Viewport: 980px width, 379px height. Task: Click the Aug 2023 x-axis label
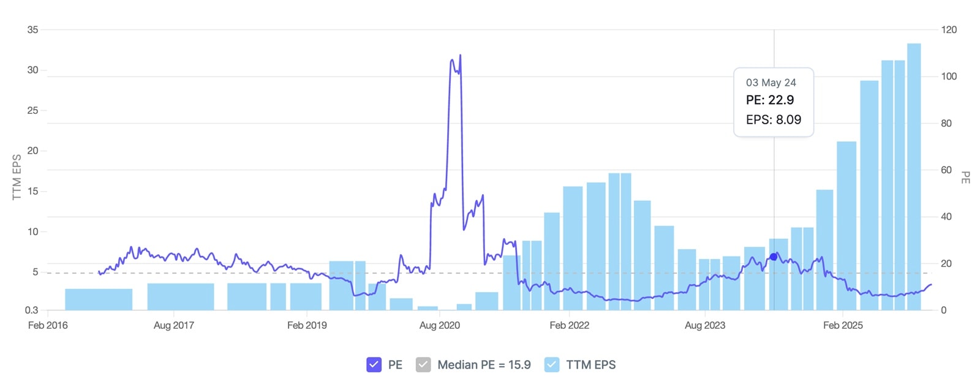(x=705, y=325)
